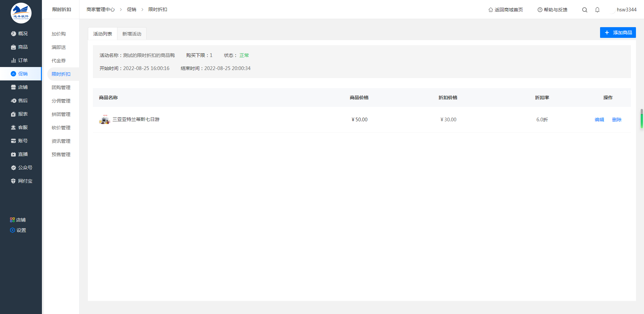644x314 pixels.
Task: Open hsw3344 user menu
Action: [x=627, y=9]
